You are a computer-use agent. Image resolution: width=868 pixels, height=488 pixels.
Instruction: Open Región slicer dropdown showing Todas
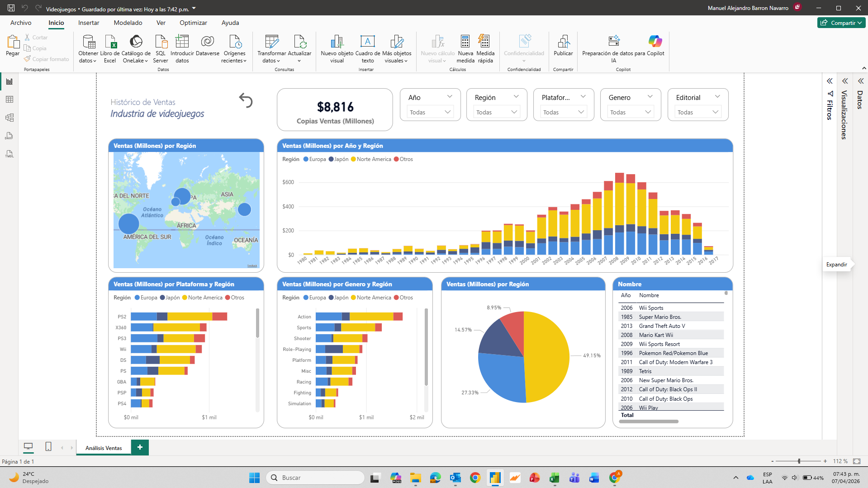click(x=497, y=112)
